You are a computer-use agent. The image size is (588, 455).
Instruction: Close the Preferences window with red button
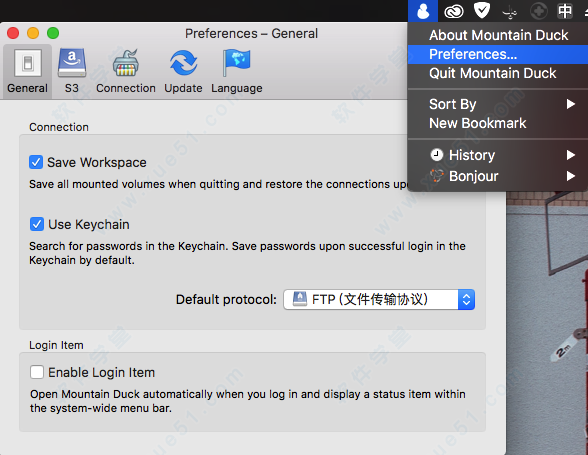pos(13,33)
